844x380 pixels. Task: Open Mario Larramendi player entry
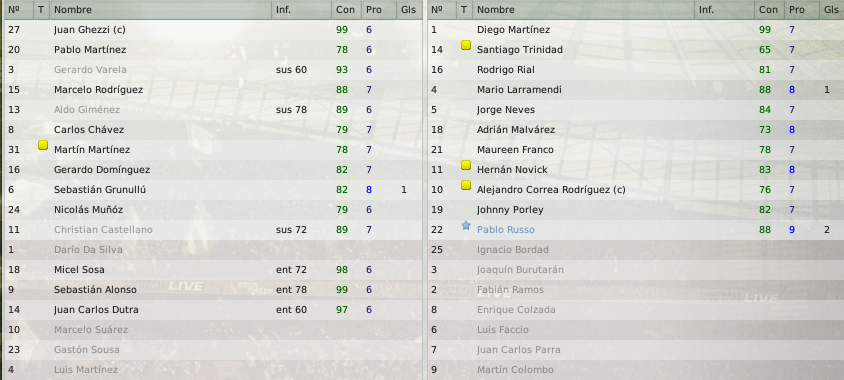pyautogui.click(x=511, y=90)
